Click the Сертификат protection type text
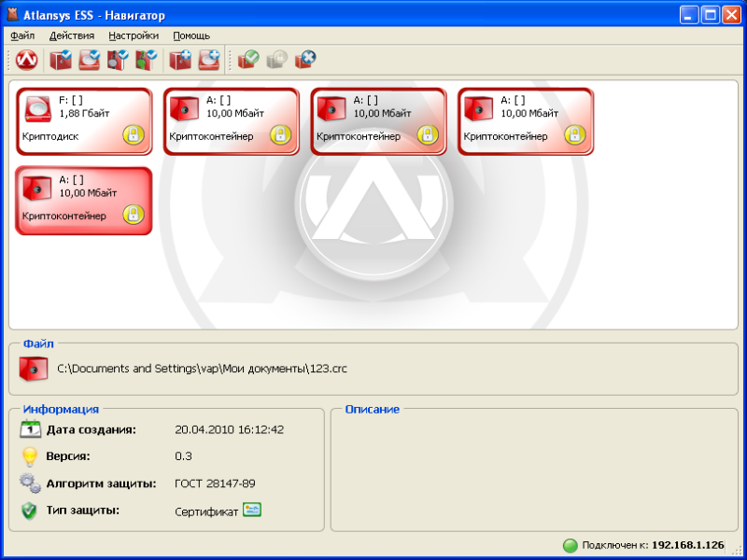 click(206, 511)
